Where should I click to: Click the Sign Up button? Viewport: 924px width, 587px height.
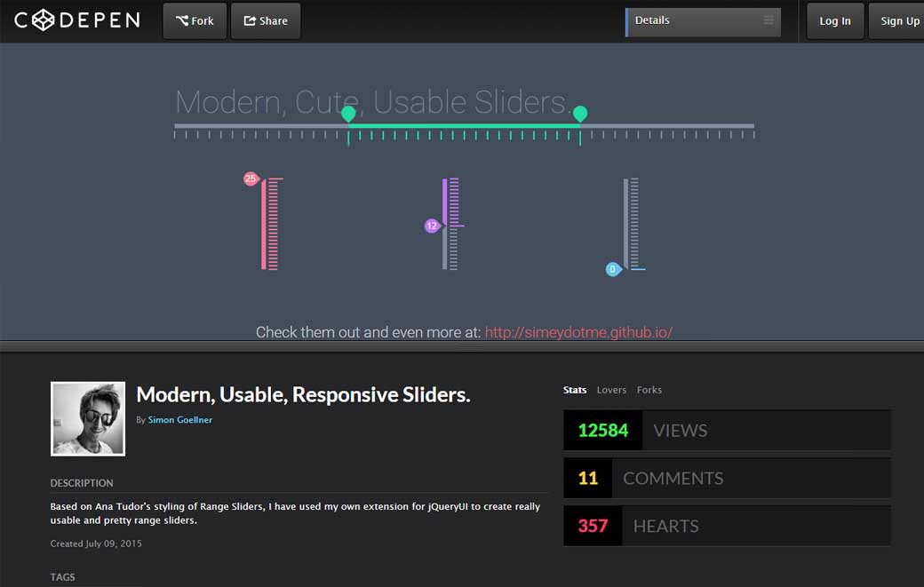[898, 20]
